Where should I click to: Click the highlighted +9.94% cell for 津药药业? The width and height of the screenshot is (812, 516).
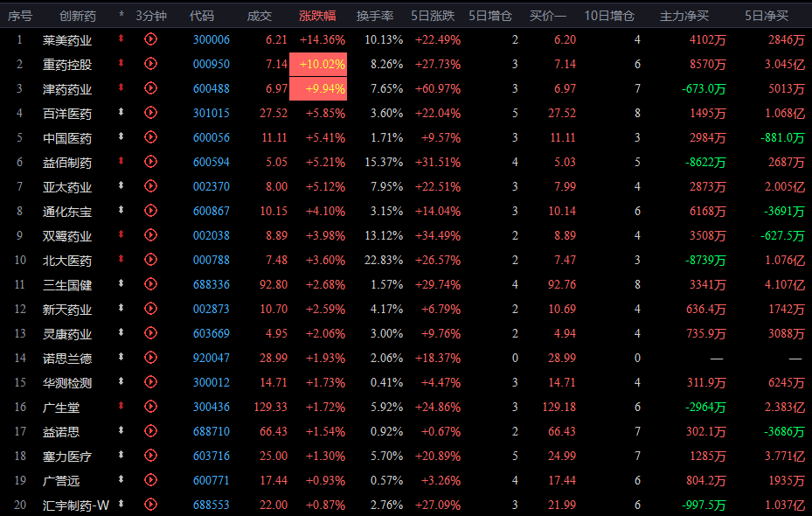pos(323,88)
